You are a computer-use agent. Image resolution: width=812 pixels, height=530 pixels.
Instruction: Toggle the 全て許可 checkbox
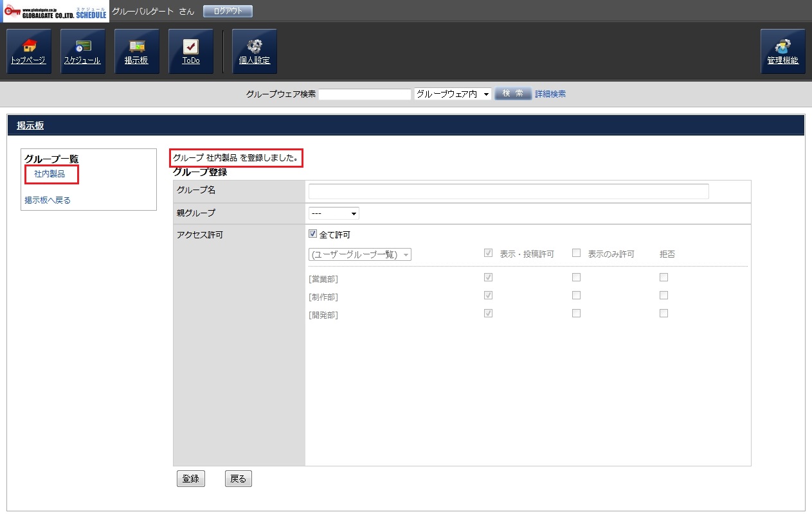(x=313, y=234)
